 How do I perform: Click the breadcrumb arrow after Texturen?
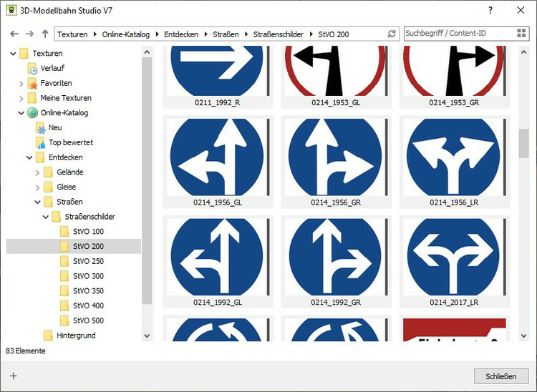point(95,34)
